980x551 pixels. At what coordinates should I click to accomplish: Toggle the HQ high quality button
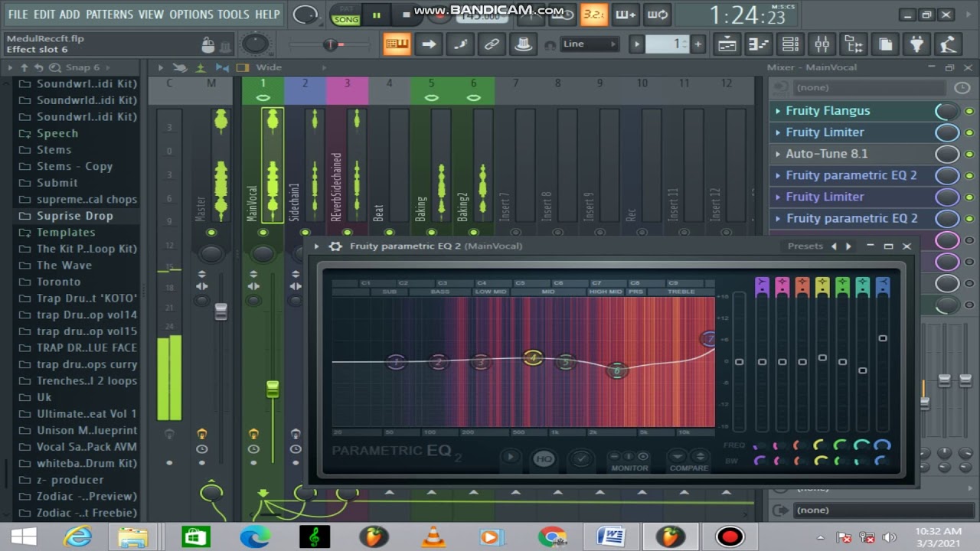click(544, 458)
